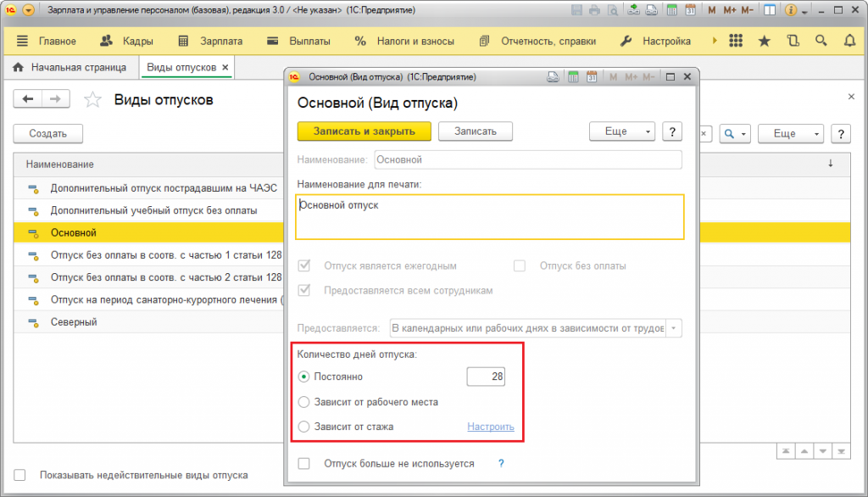Open Главное section
This screenshot has height=497, width=868.
tap(57, 41)
